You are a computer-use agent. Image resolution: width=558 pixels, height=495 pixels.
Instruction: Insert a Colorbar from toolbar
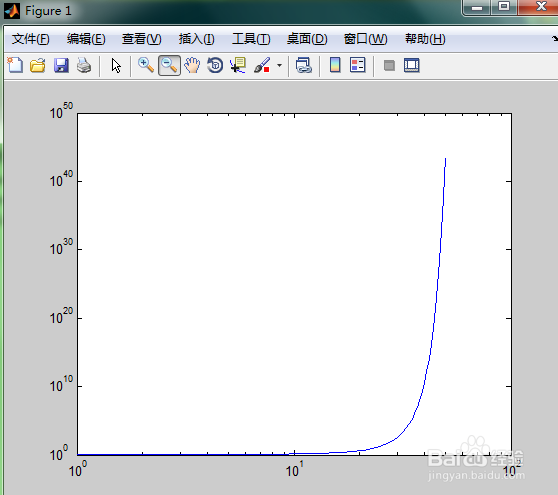tap(335, 65)
